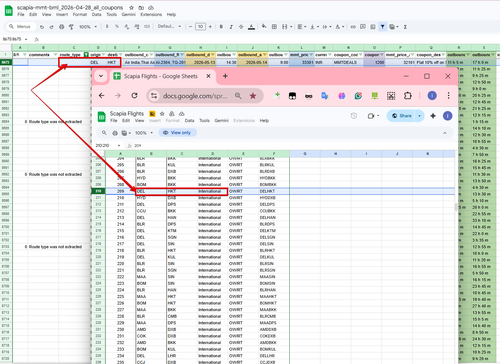The height and width of the screenshot is (364, 500).
Task: Click move-to-folder icon beside coupons title
Action: pos(141,7)
